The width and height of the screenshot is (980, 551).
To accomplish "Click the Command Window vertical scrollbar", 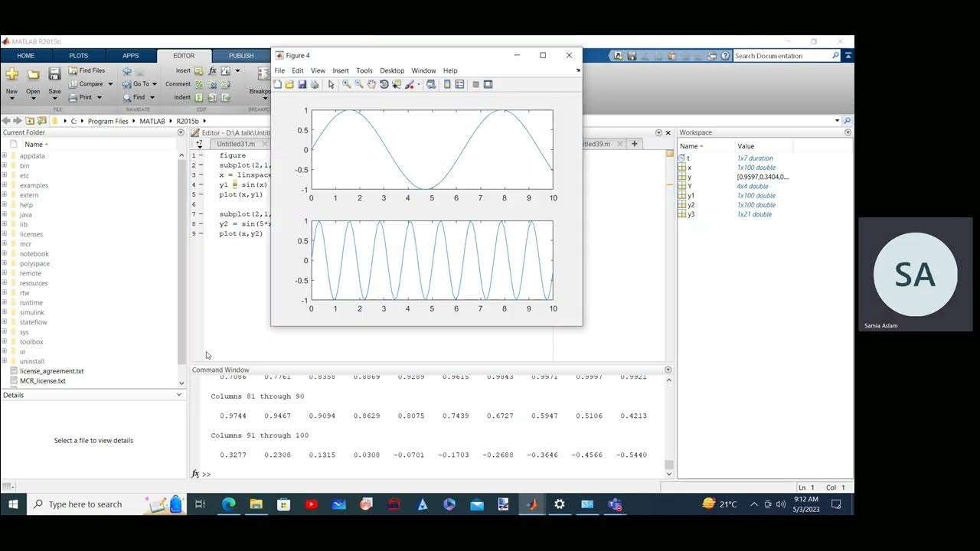I will point(668,425).
